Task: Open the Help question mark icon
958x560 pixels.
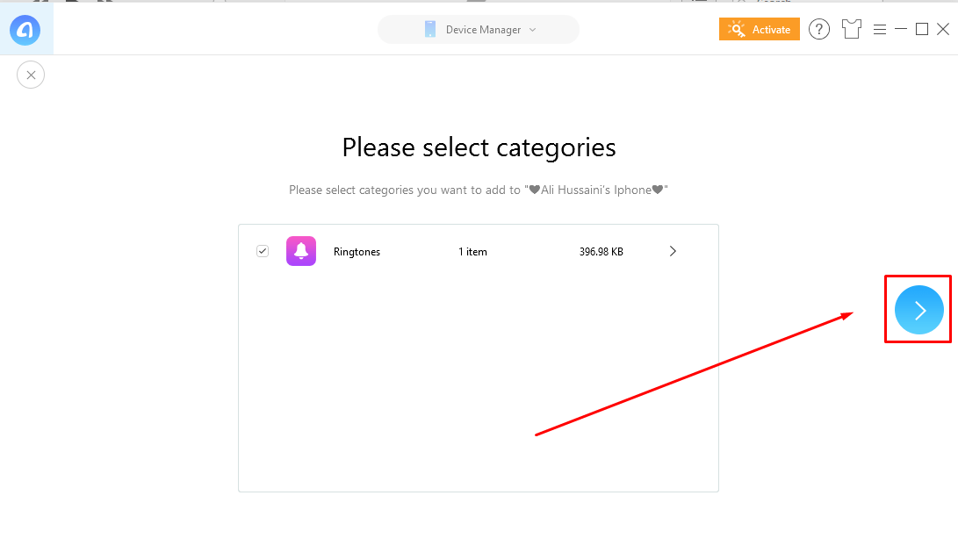Action: click(819, 29)
